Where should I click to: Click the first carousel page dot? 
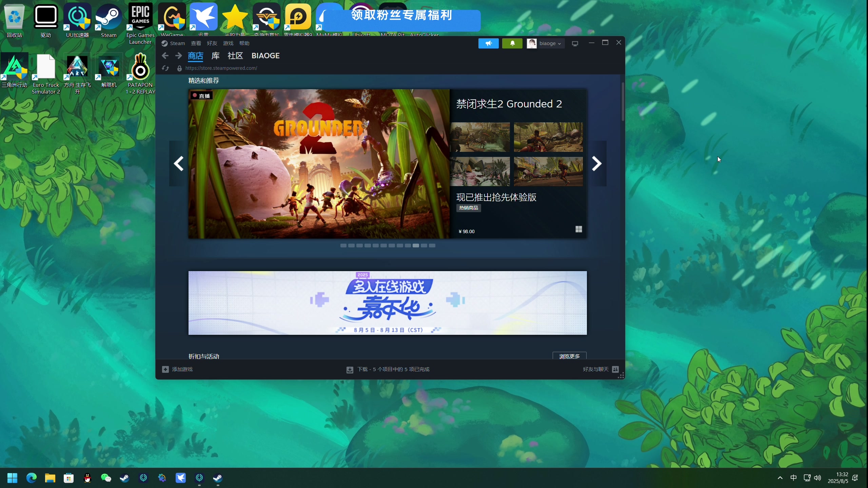(x=343, y=246)
